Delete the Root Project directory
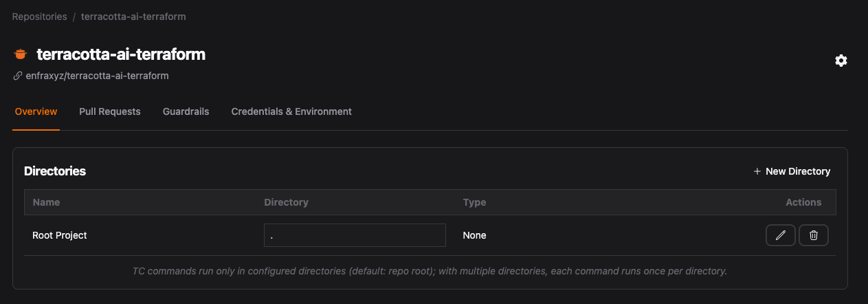The height and width of the screenshot is (304, 868). point(814,235)
